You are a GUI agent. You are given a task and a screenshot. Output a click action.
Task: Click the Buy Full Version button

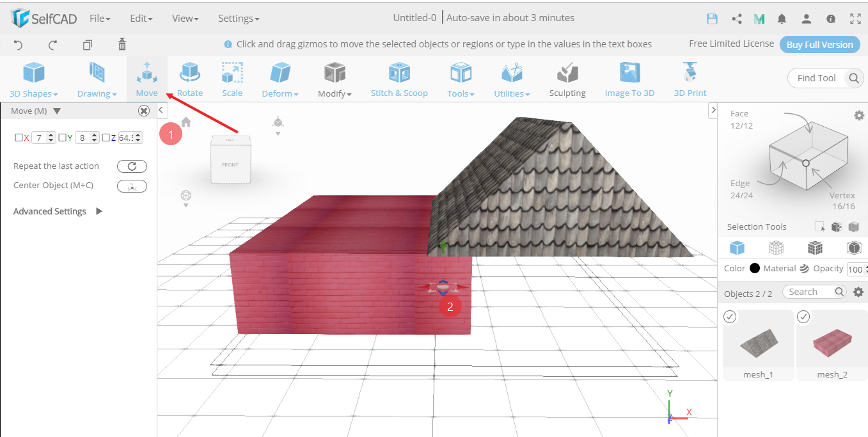[x=819, y=44]
